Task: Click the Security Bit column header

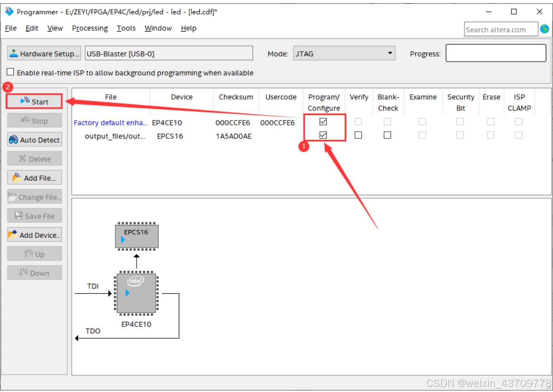Action: tap(461, 102)
